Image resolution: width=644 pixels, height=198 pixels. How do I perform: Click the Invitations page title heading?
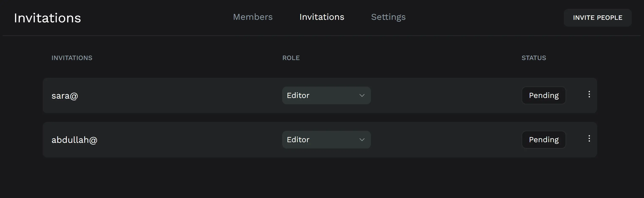48,18
